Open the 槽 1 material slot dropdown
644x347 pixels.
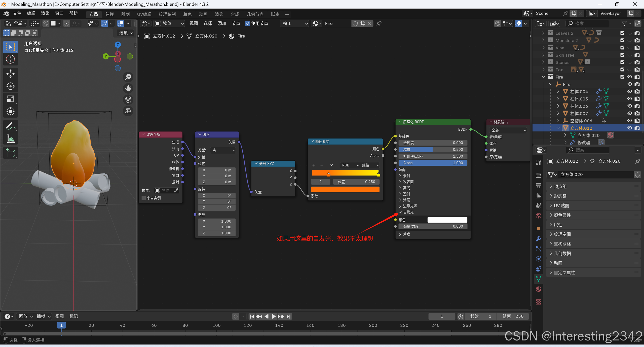[x=294, y=23]
